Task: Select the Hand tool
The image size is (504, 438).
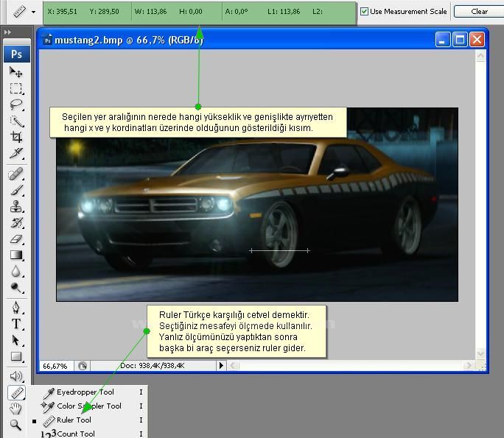Action: click(x=15, y=409)
